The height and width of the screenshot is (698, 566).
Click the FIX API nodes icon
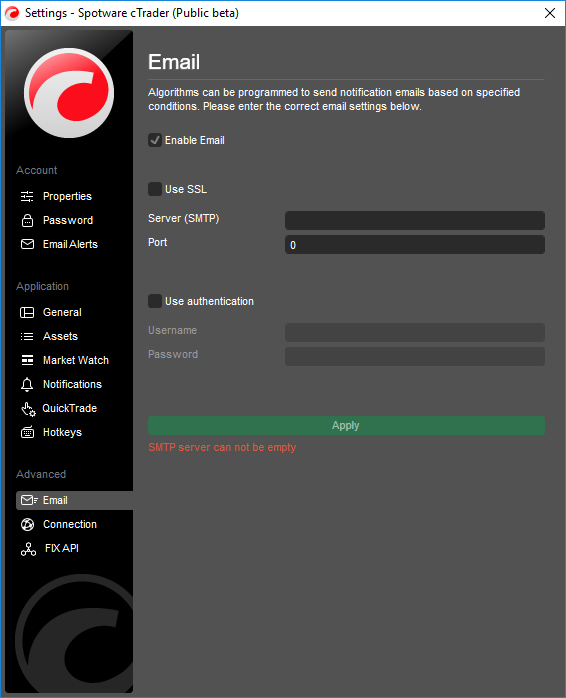tap(29, 549)
